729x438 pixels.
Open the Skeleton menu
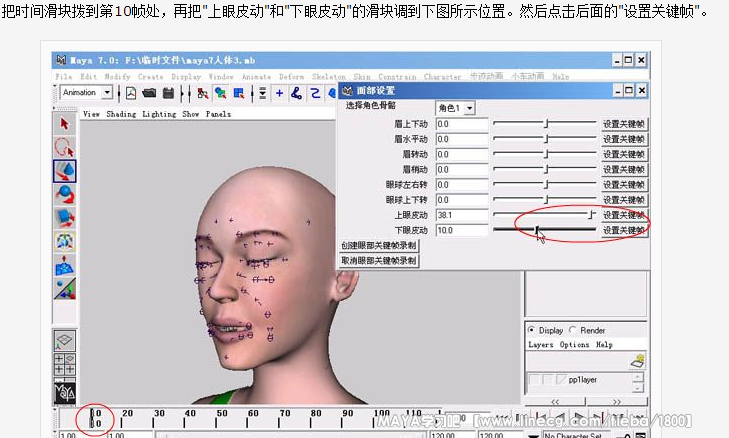(x=328, y=77)
